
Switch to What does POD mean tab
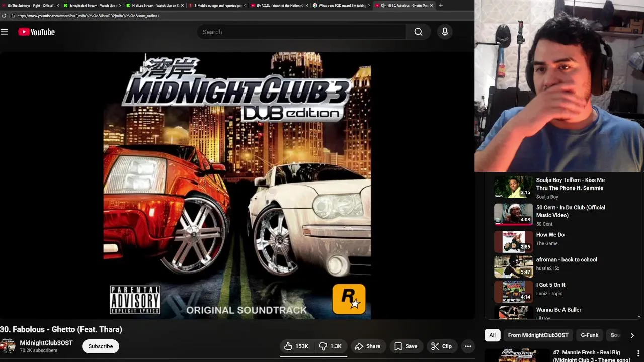click(x=342, y=5)
